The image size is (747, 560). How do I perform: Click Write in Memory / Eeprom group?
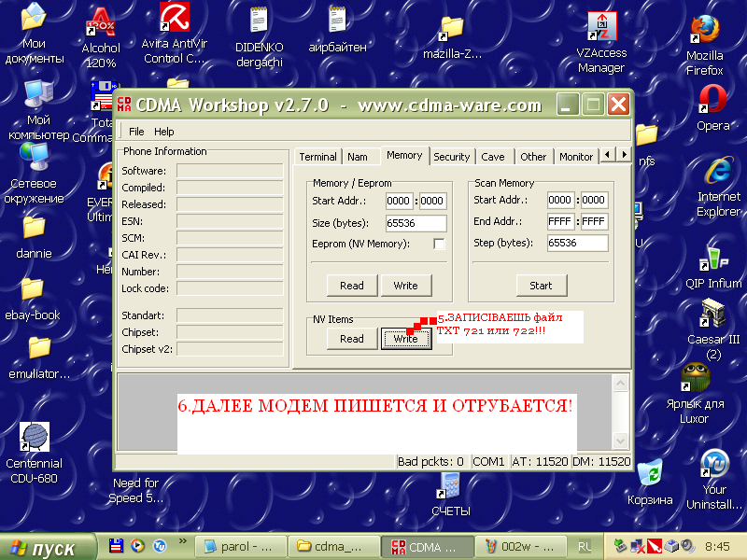pos(406,286)
